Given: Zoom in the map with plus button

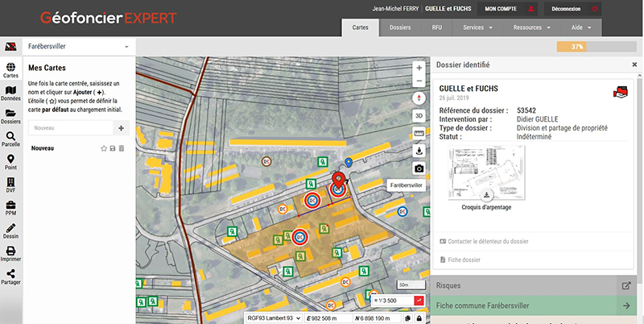Looking at the screenshot, I should [x=419, y=68].
